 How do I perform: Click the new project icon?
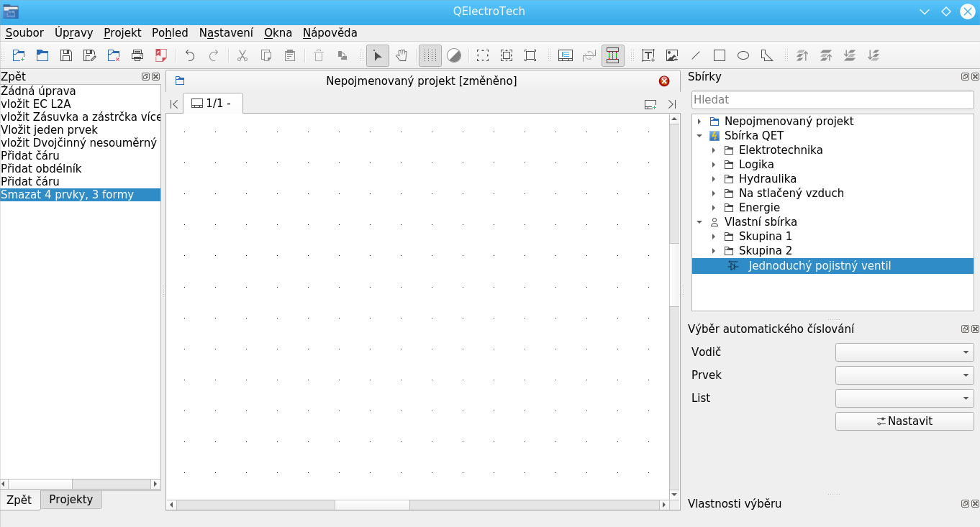point(18,55)
